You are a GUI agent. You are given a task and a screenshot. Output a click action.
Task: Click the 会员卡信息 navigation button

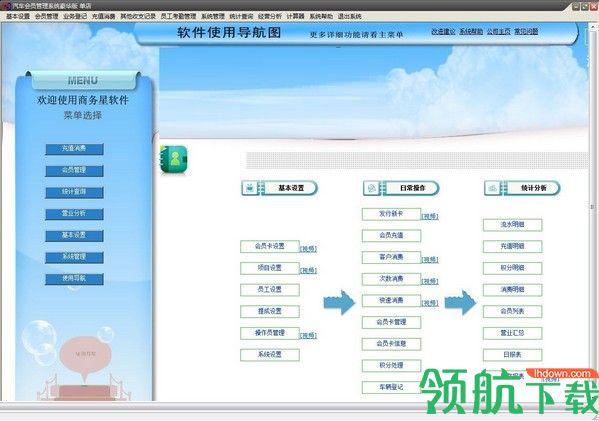click(x=391, y=344)
